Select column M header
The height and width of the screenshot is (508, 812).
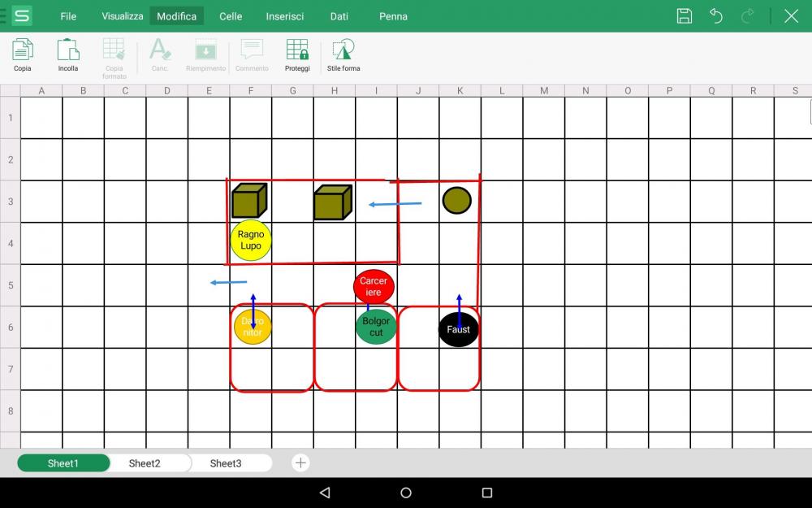tap(543, 90)
